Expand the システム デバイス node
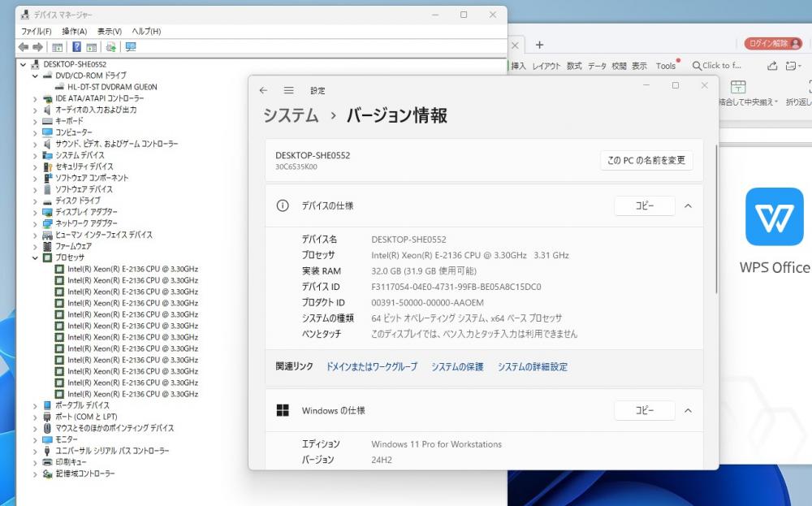 pyautogui.click(x=35, y=155)
